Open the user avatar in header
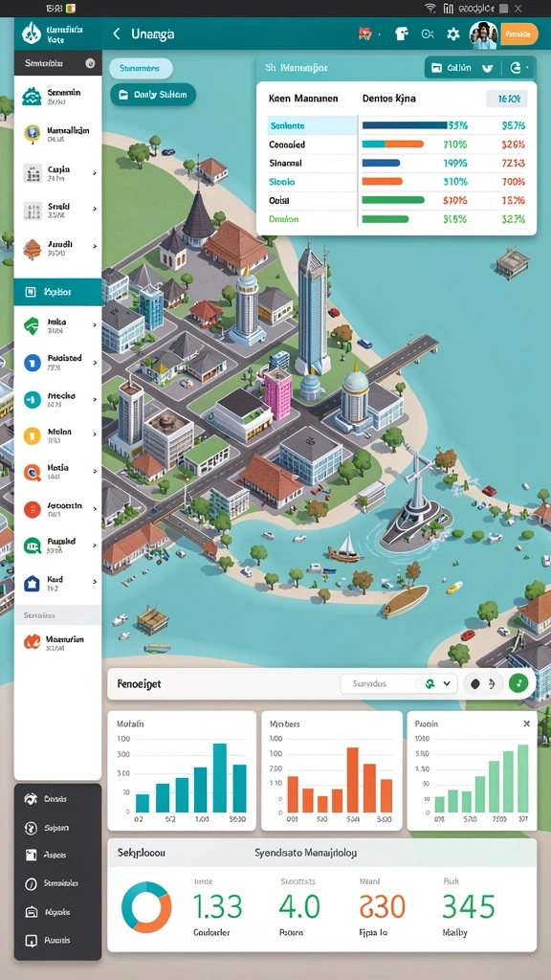Viewport: 551px width, 980px height. pyautogui.click(x=483, y=33)
